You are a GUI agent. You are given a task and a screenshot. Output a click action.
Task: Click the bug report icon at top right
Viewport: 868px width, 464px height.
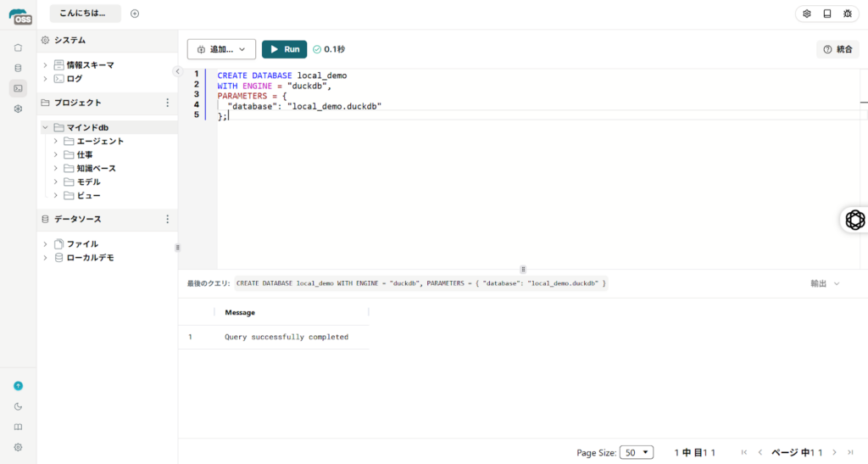[x=847, y=14]
